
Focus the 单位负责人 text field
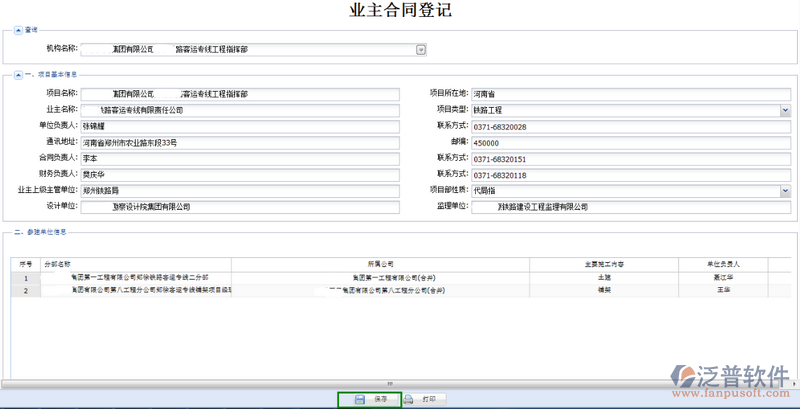(239, 126)
